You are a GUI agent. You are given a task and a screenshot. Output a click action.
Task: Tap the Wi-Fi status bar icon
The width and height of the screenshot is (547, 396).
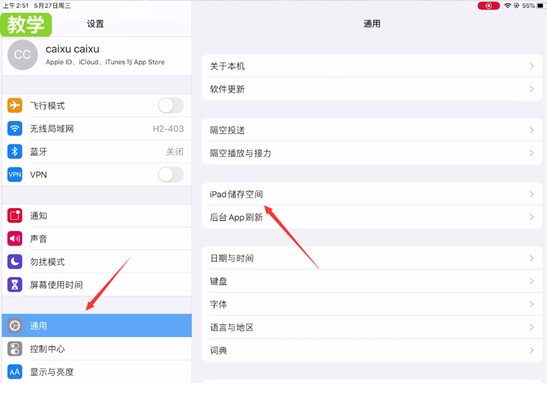[508, 6]
